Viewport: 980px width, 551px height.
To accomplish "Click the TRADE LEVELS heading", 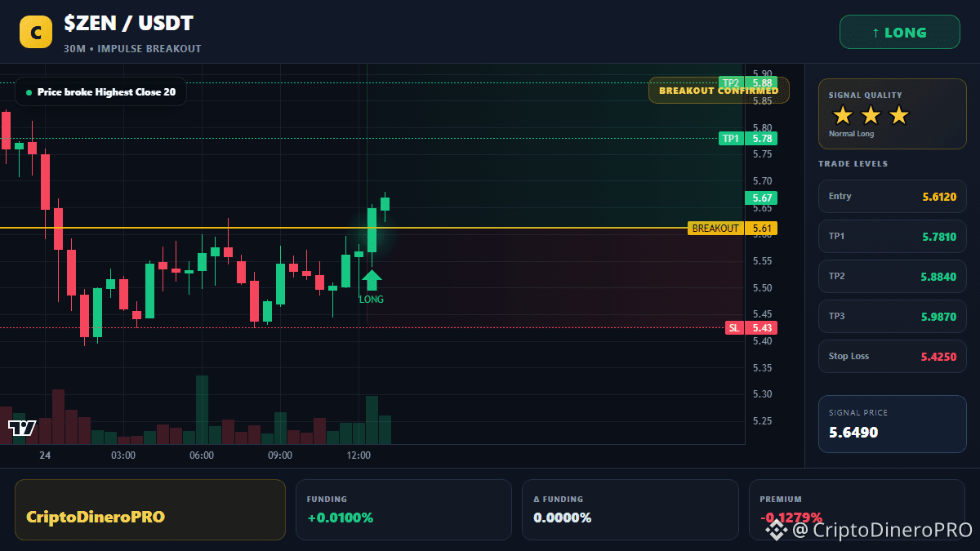I will click(x=853, y=164).
